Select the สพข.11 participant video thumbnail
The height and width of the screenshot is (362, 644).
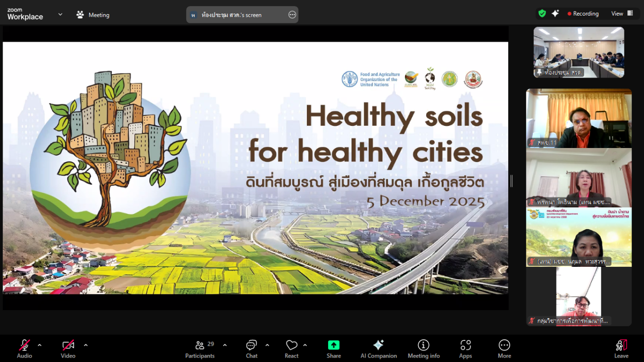pos(579,119)
